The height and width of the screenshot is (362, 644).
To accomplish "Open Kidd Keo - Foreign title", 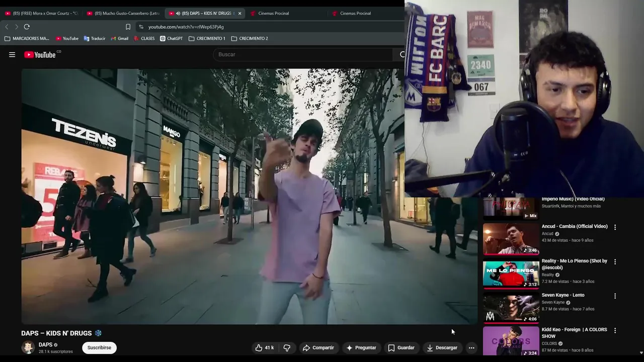I will click(575, 333).
